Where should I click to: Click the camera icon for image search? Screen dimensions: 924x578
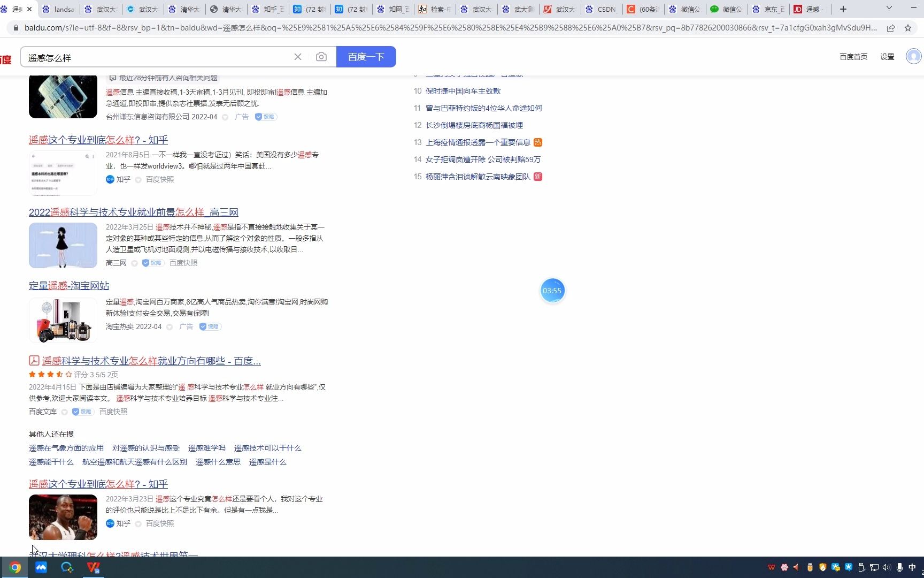click(321, 57)
